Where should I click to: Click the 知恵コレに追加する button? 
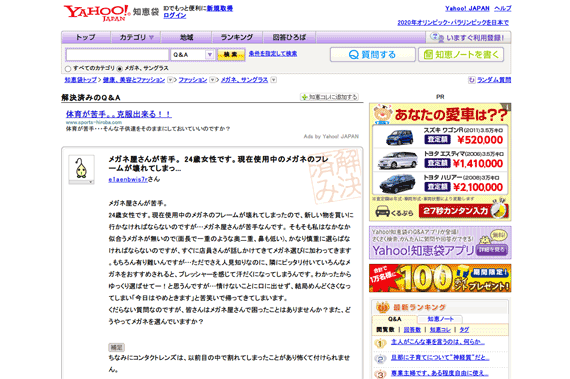click(329, 97)
